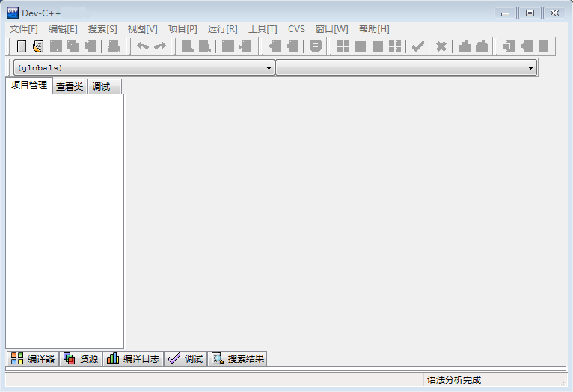Click the Compile four-squares icon
The image size is (573, 392).
pyautogui.click(x=343, y=46)
